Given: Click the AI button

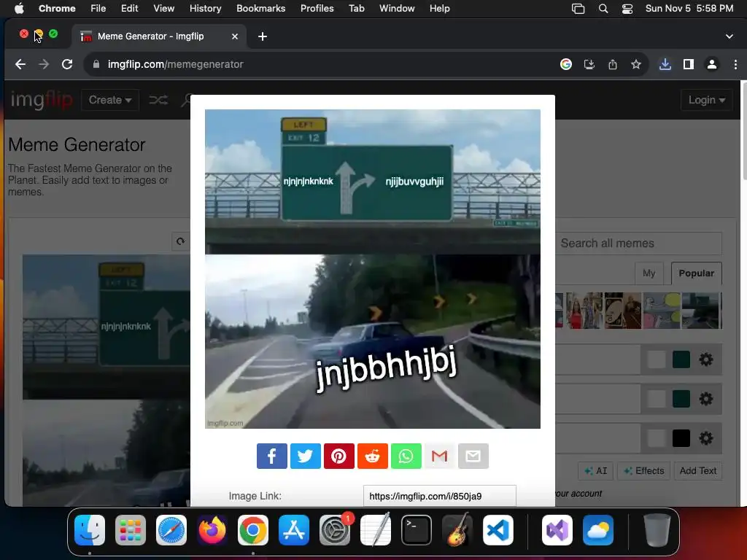Looking at the screenshot, I should click(x=595, y=471).
